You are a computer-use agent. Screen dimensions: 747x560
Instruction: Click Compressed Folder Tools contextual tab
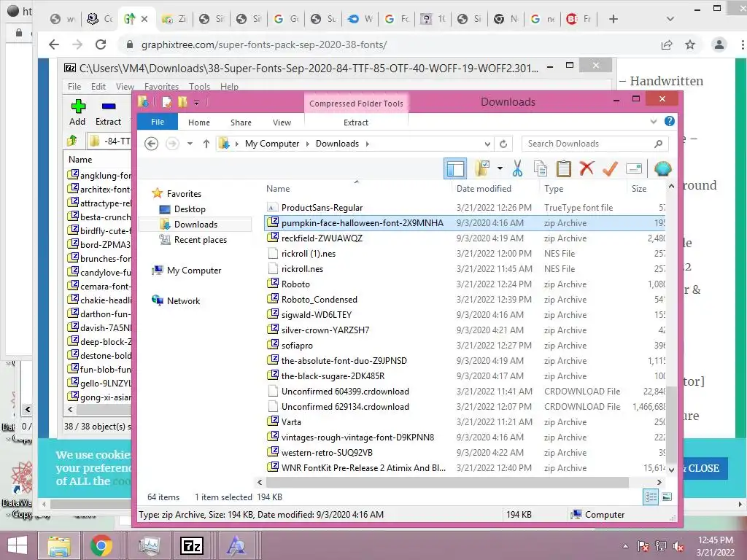click(x=356, y=104)
